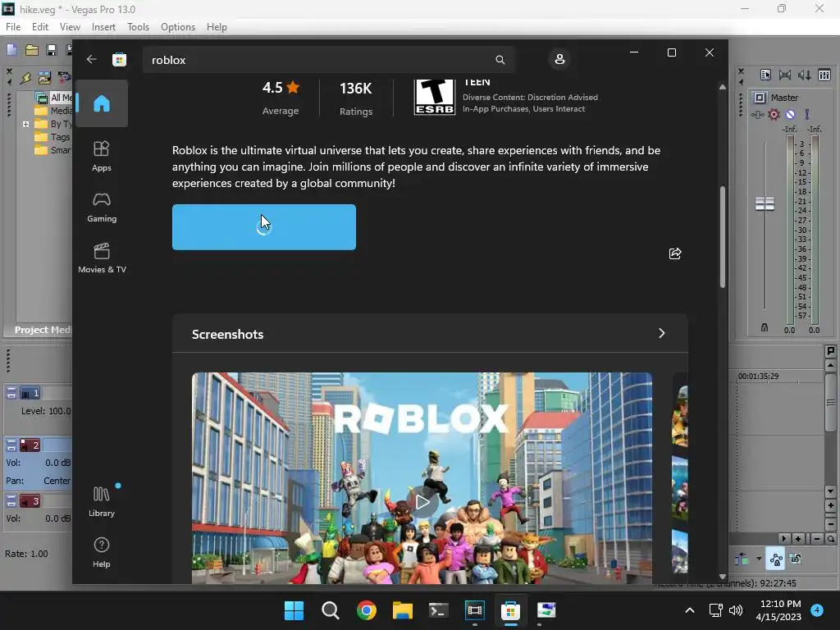Click the Microsoft Store logo icon
This screenshot has height=630, width=840.
point(119,59)
